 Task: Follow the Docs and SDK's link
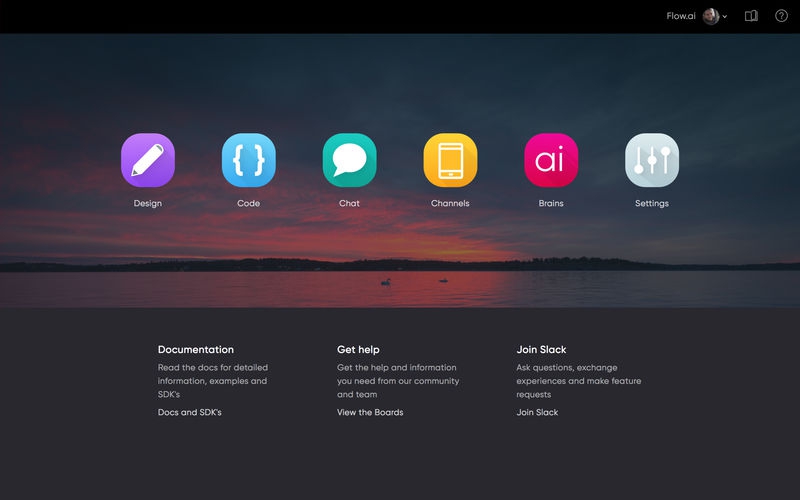click(x=190, y=412)
